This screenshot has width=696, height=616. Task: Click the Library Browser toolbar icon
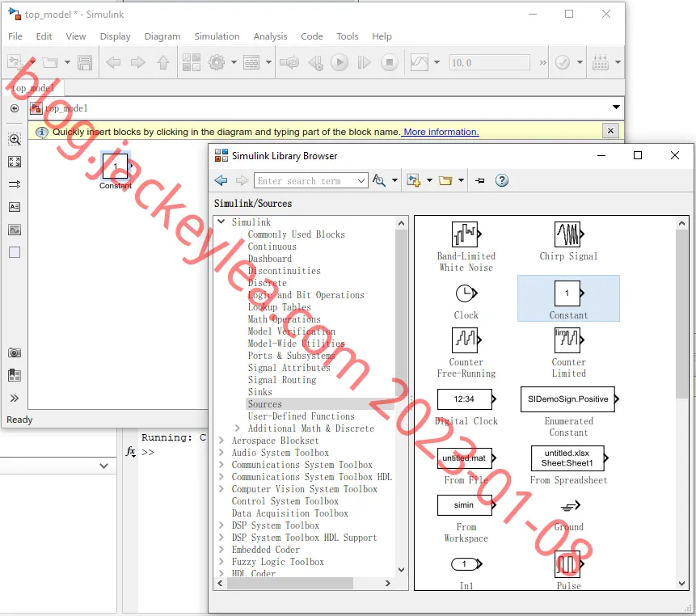tap(192, 62)
